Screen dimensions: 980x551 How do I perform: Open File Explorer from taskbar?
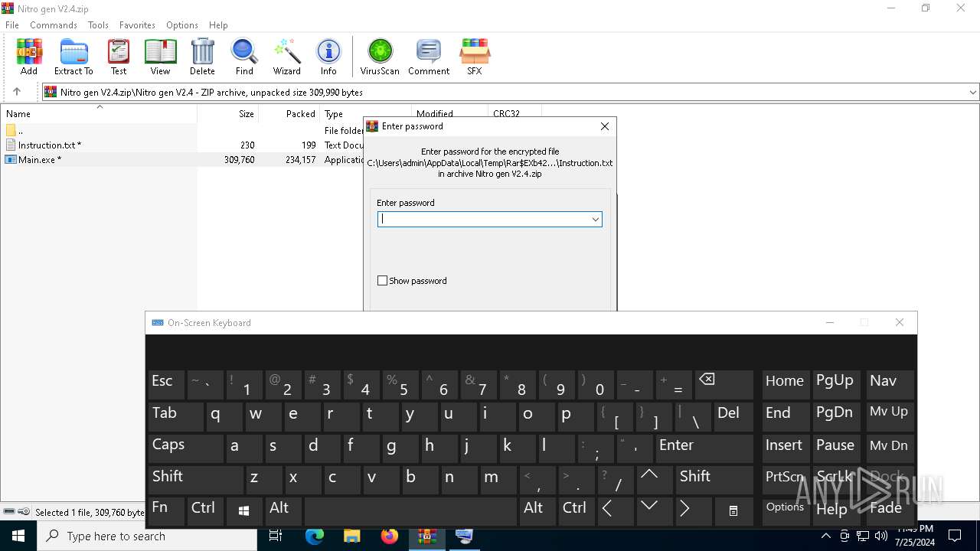click(x=351, y=536)
